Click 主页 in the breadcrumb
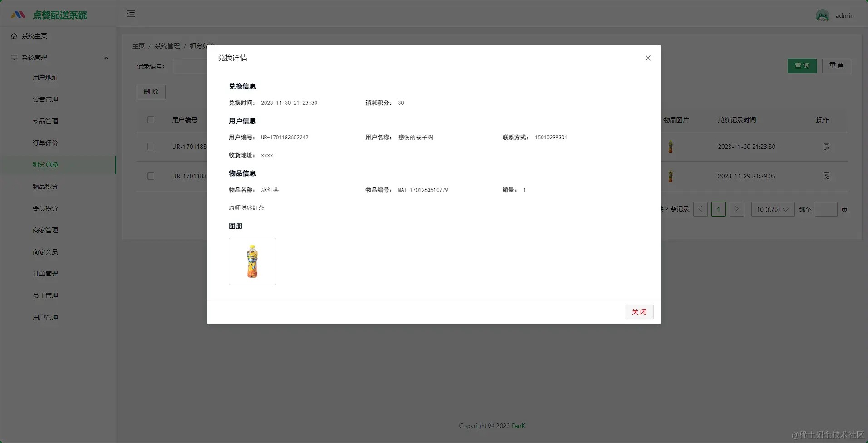Viewport: 868px width, 443px height. coord(138,46)
